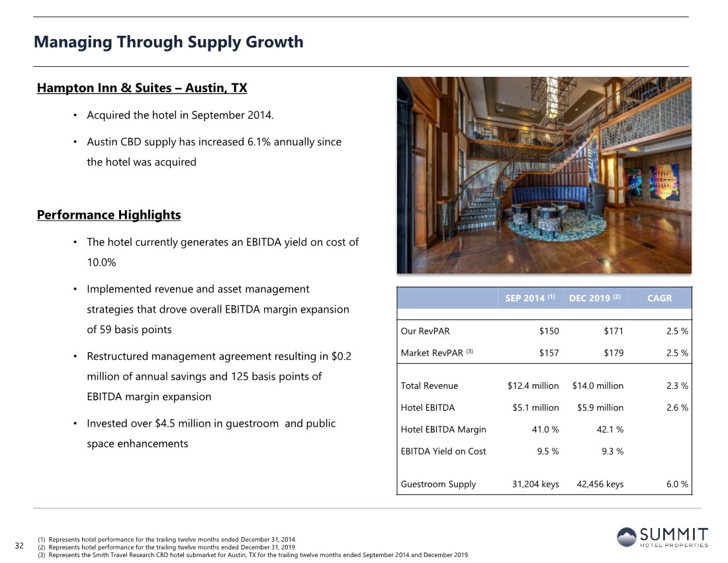Select the "Total Revenue" row label
This screenshot has height=563, width=728.
430,385
